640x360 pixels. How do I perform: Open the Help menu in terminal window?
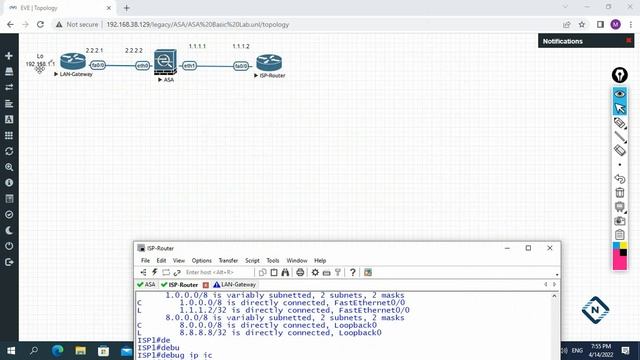click(320, 260)
